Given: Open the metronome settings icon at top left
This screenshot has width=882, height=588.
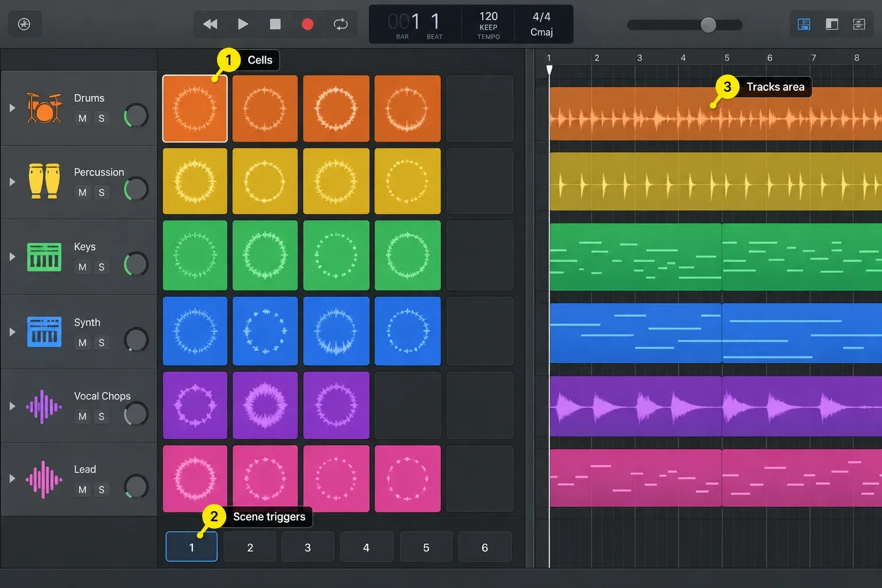Looking at the screenshot, I should coord(24,24).
